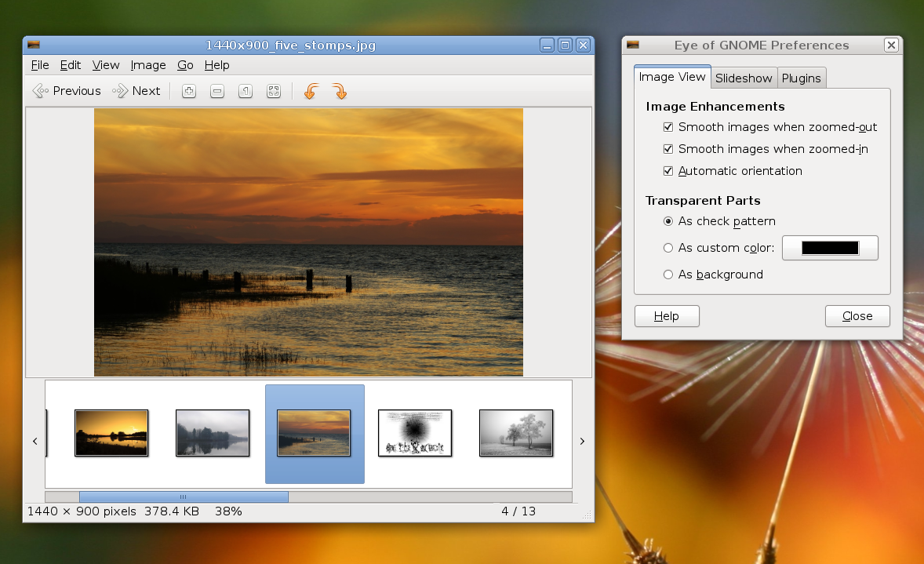Minimize the image viewer window
The width and height of the screenshot is (924, 564).
coord(547,45)
